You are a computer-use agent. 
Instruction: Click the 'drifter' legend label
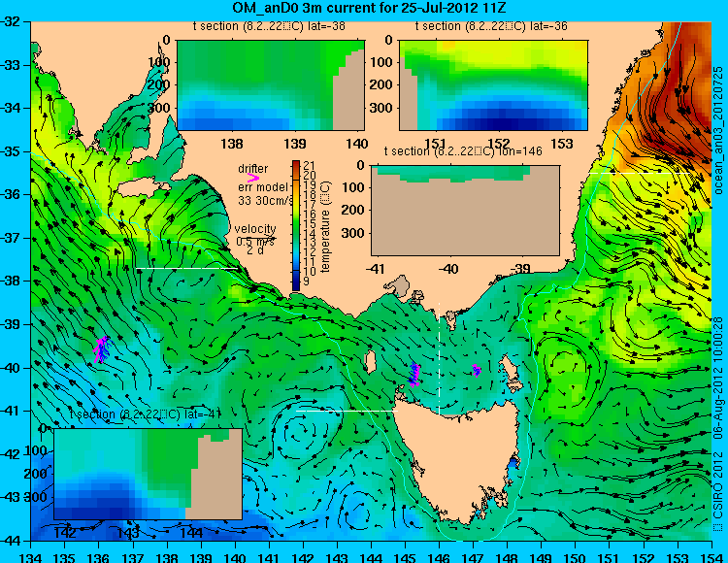click(253, 169)
